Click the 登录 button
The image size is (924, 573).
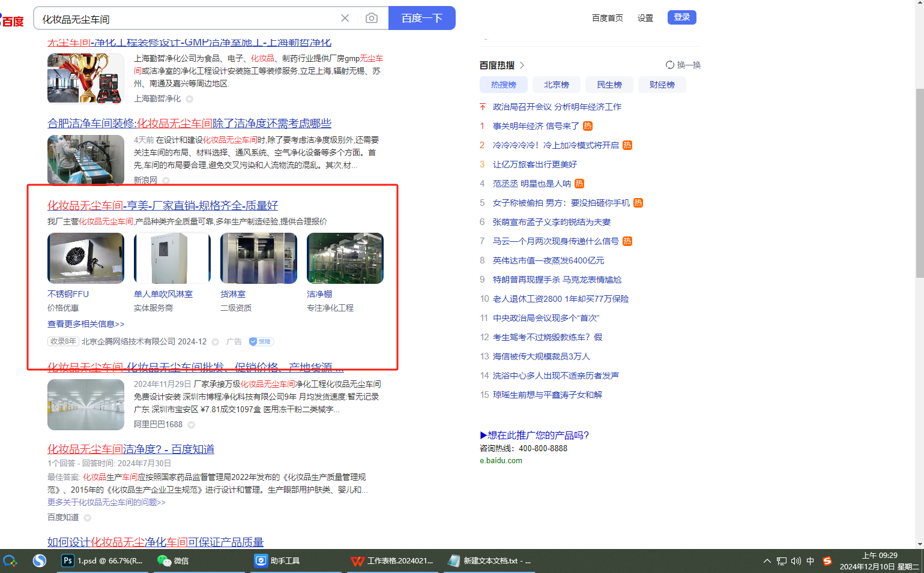coord(682,17)
